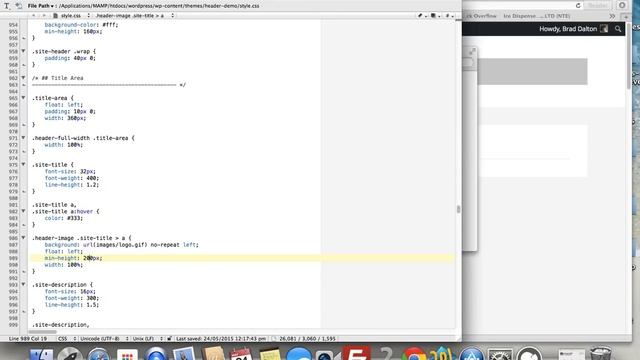
Task: Open the style.css document popup
Action: (x=71, y=16)
